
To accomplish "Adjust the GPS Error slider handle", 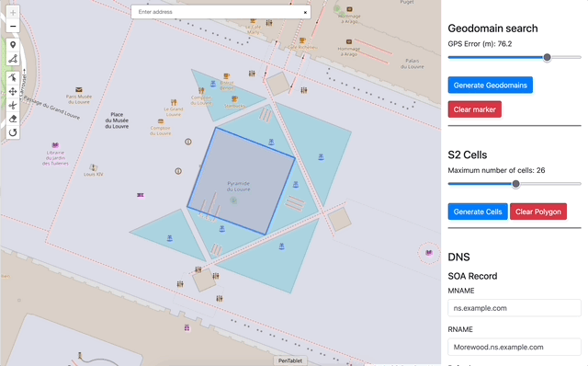I will [x=548, y=57].
